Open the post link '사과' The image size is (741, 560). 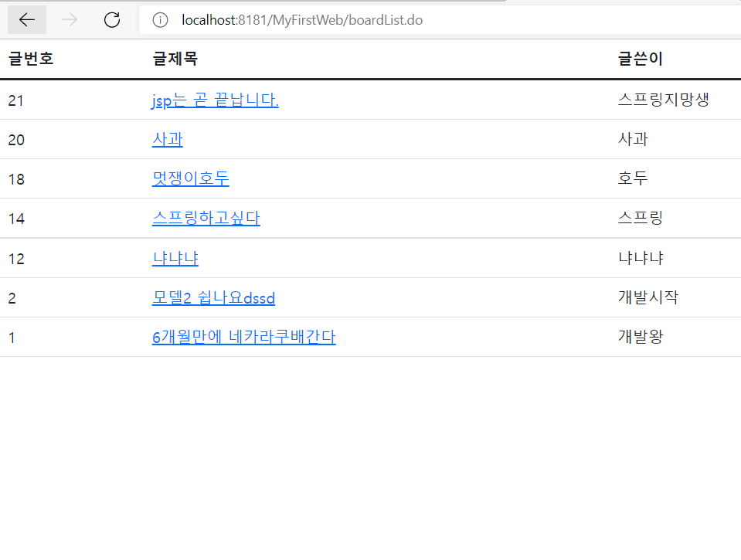pyautogui.click(x=168, y=139)
